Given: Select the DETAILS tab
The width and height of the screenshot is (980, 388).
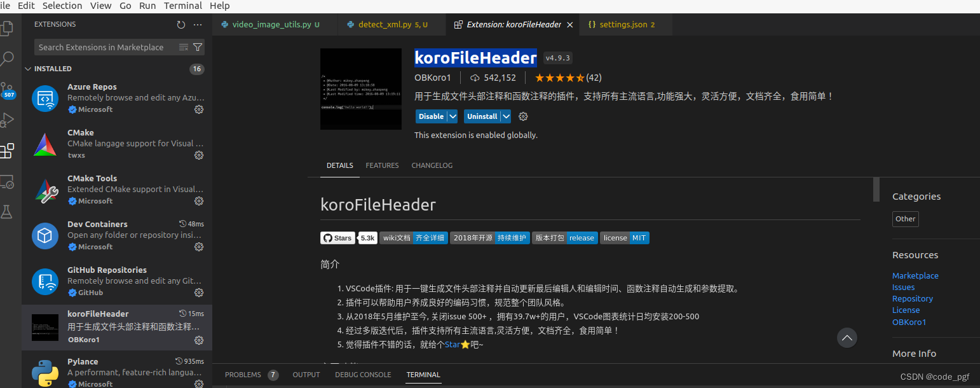Looking at the screenshot, I should click(x=340, y=165).
